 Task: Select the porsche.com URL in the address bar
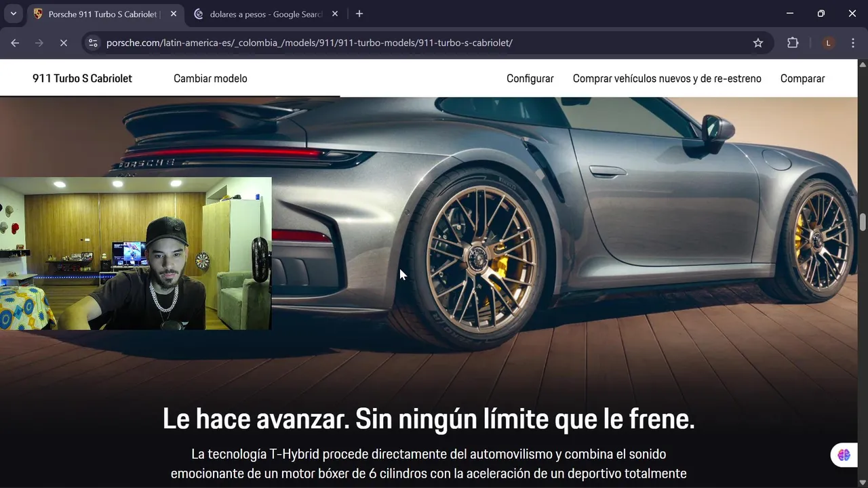click(309, 43)
